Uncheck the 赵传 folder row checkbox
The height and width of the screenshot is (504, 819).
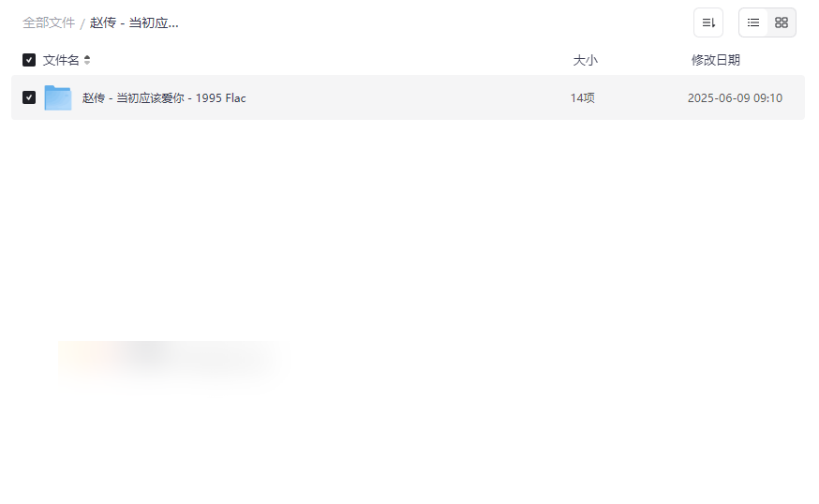point(29,97)
